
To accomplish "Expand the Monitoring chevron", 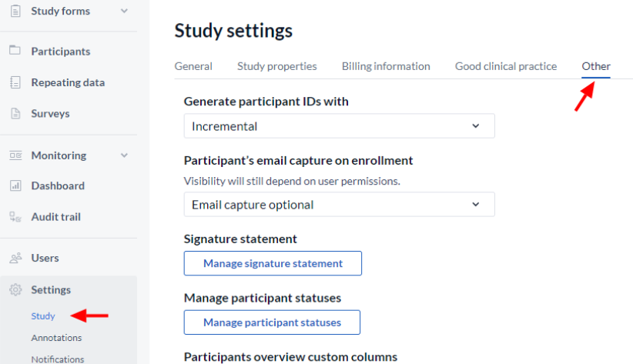I will (x=124, y=155).
